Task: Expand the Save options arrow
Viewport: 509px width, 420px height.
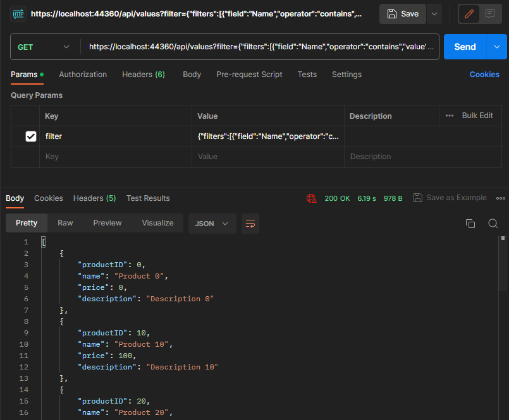Action: click(x=434, y=14)
